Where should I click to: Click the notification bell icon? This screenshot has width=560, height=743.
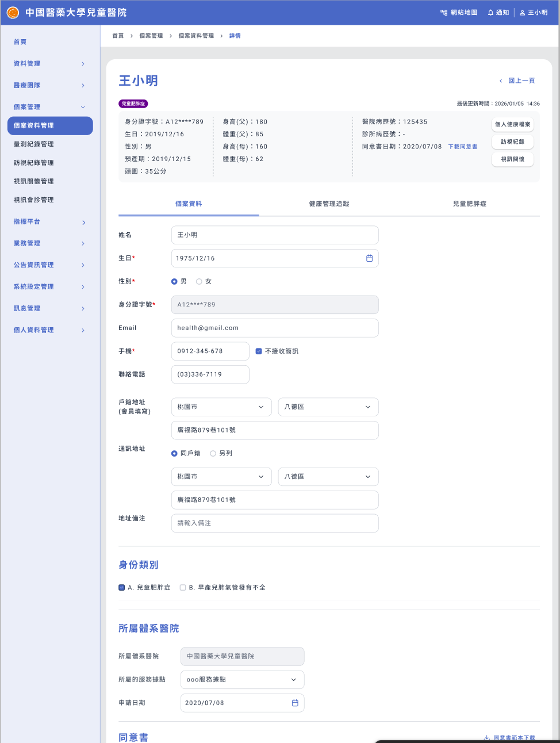[490, 13]
